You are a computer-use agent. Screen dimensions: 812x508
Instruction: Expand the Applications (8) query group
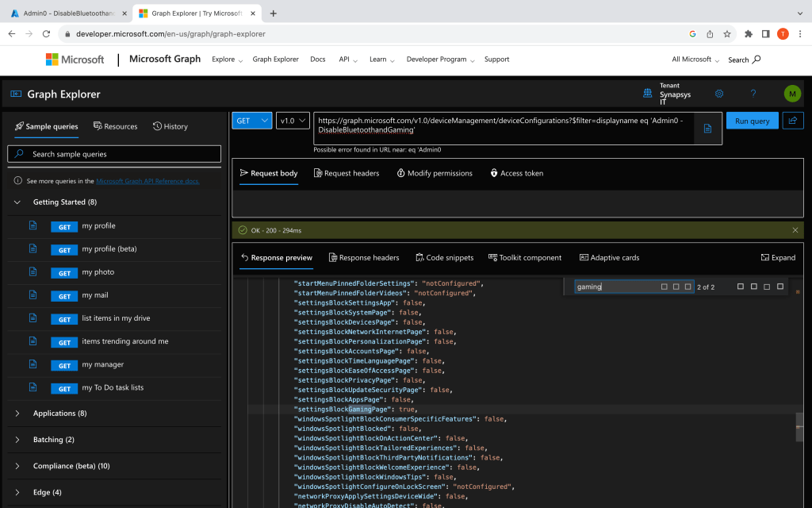pos(59,414)
